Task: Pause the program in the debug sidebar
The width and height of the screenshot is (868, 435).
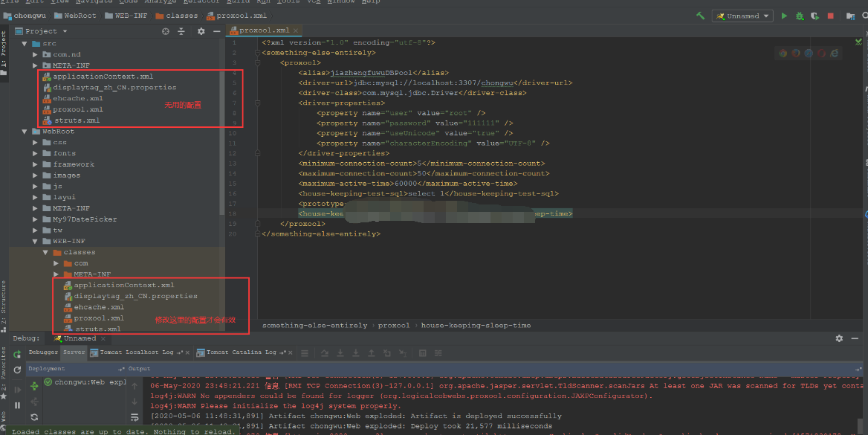Action: [x=17, y=405]
